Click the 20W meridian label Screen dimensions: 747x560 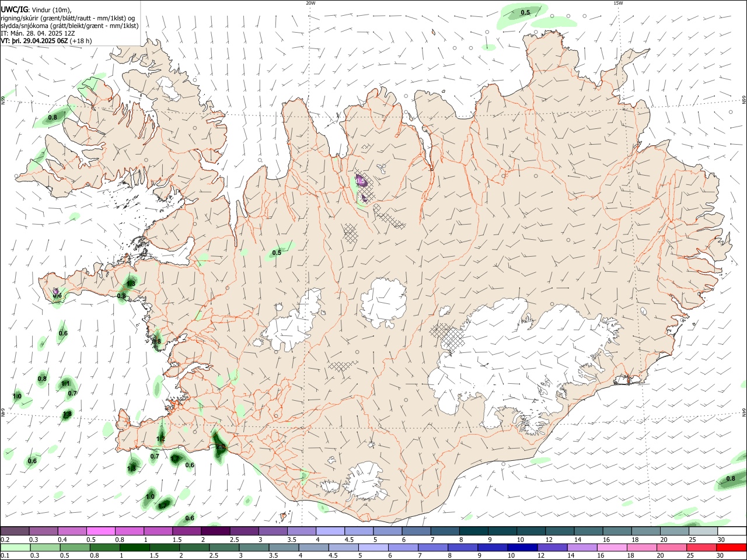[x=310, y=3]
